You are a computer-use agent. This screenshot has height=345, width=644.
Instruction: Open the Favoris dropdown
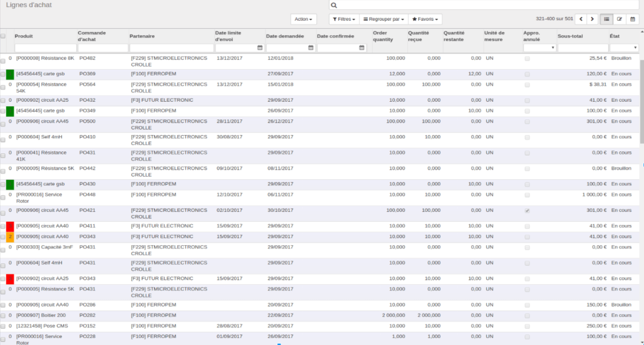click(425, 19)
